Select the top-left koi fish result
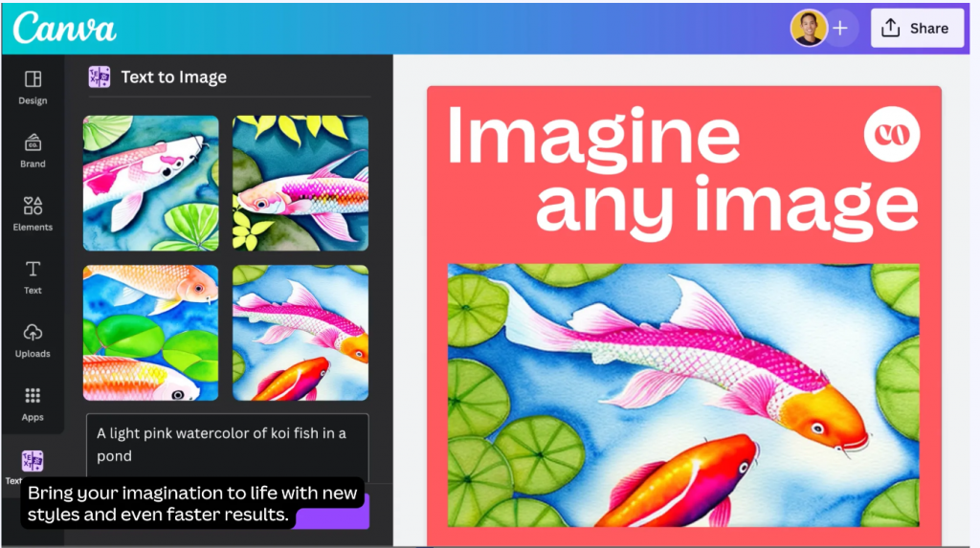This screenshot has height=548, width=980. point(150,183)
